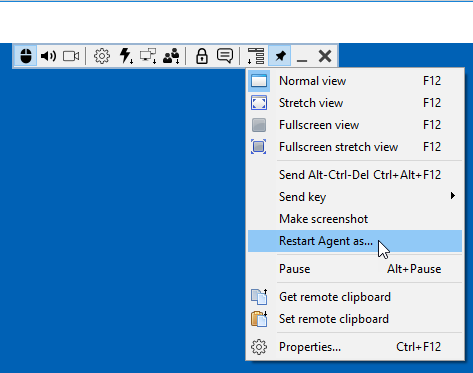Screen dimensions: 473x373
Task: Close the session with the X button
Action: point(325,56)
